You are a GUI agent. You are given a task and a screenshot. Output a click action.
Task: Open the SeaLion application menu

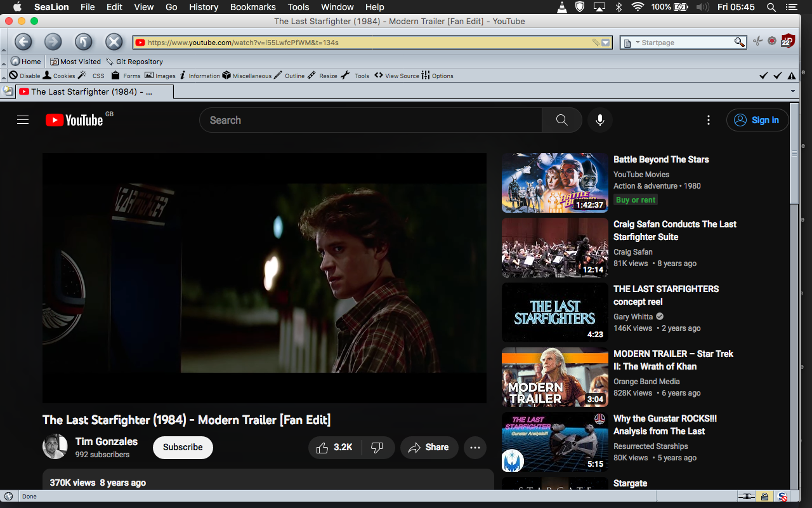tap(51, 7)
